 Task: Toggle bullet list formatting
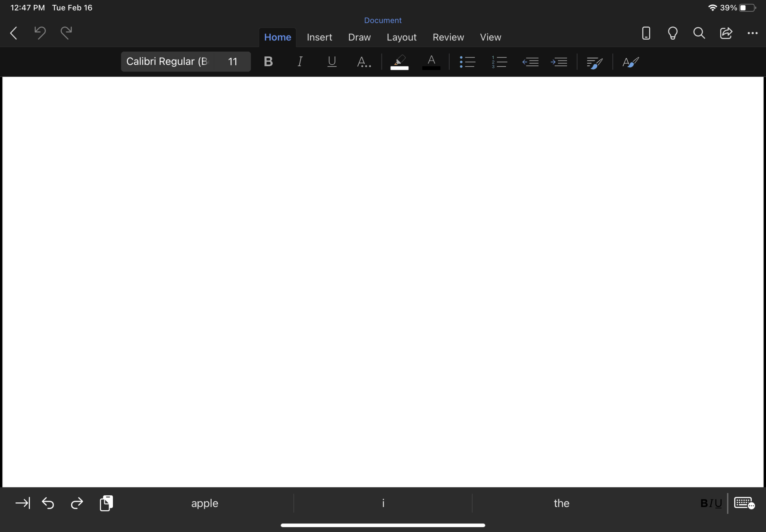coord(468,62)
